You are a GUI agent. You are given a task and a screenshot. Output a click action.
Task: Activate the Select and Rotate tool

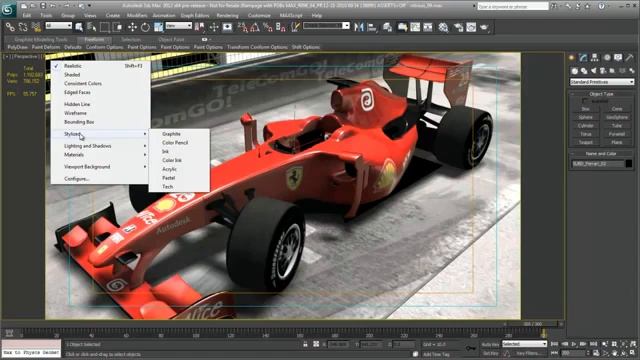click(x=145, y=27)
